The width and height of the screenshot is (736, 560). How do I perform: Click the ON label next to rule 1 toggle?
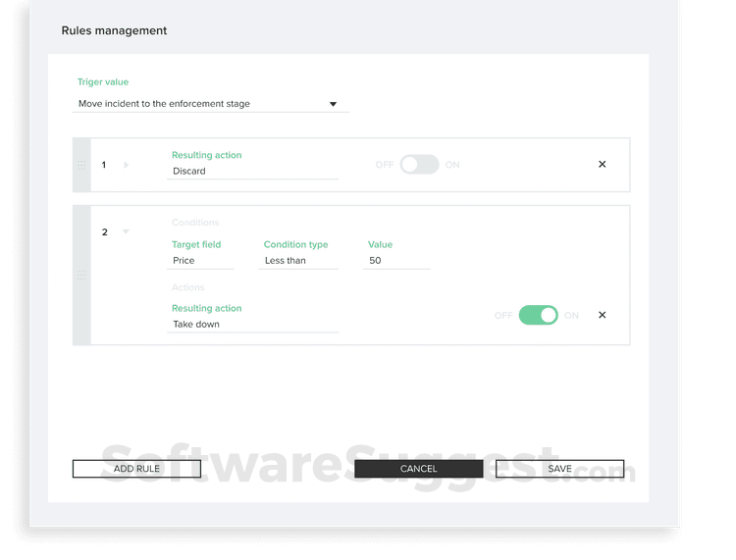click(x=452, y=165)
